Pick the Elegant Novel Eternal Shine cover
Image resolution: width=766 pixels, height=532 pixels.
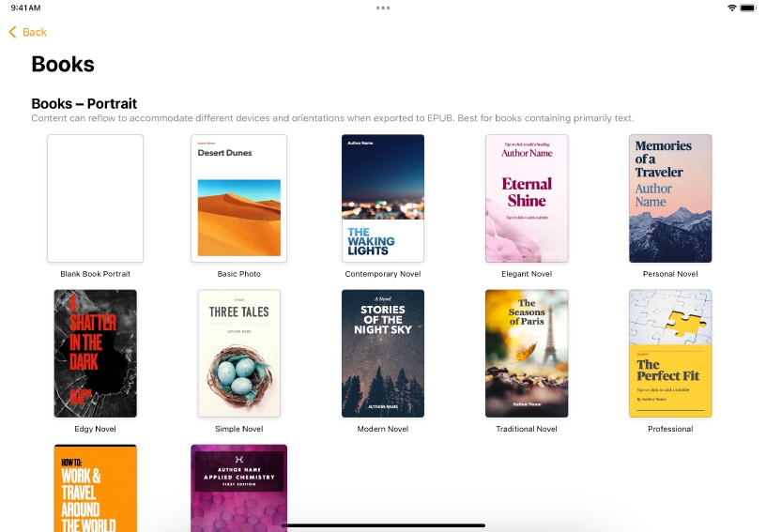pyautogui.click(x=527, y=198)
